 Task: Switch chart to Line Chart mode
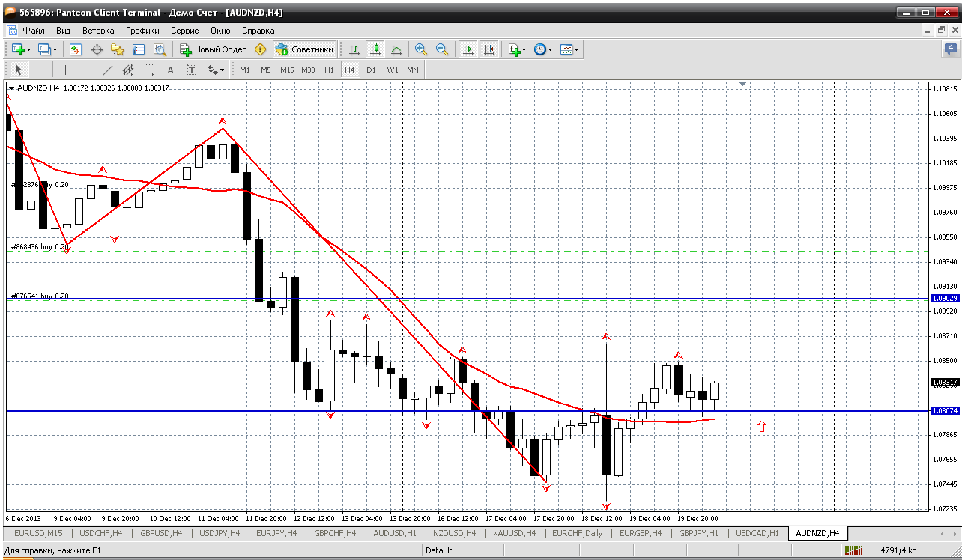(x=396, y=49)
